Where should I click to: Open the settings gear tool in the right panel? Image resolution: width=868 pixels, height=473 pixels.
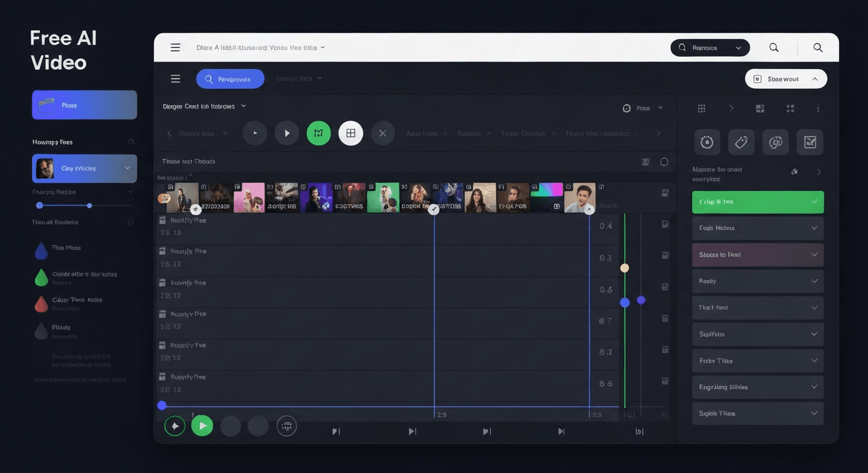click(706, 142)
